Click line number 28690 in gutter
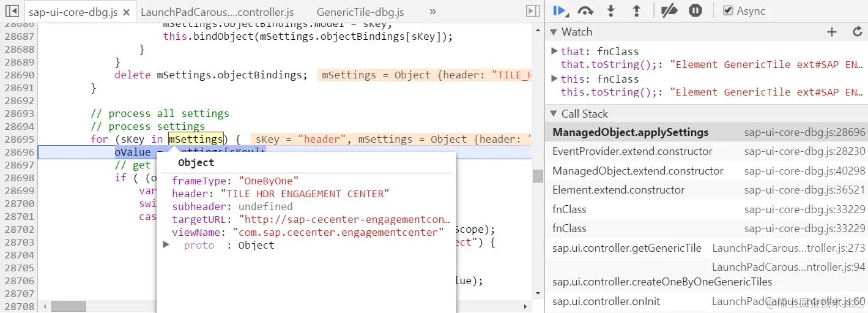This screenshot has width=868, height=313. pos(18,75)
